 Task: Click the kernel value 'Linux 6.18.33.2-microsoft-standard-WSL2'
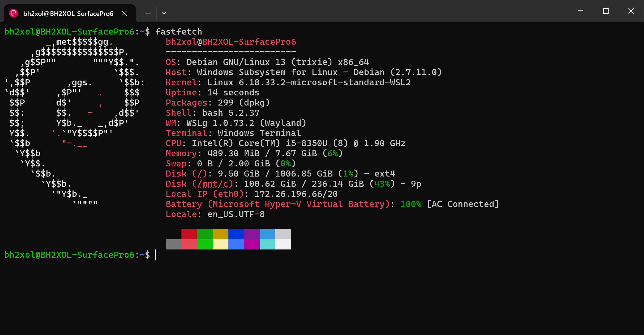(309, 82)
